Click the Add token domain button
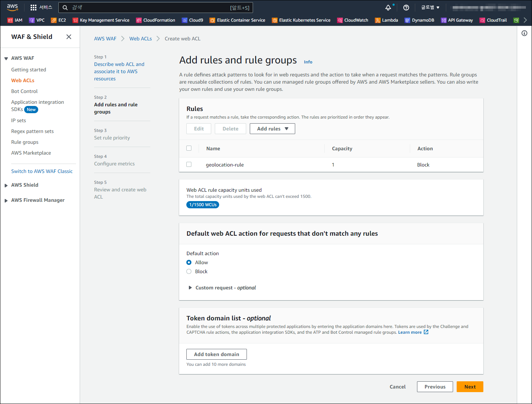 (217, 354)
